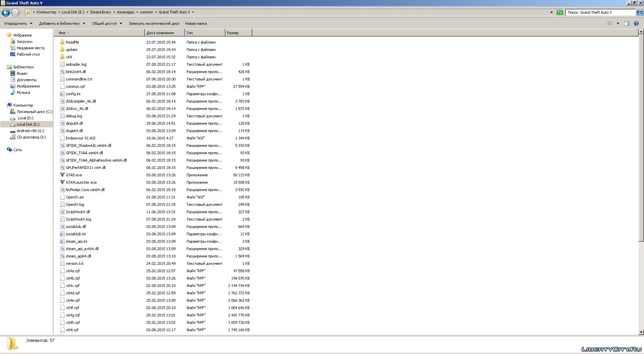The image size is (644, 354).
Task: Open Рабочий стол in the sidebar
Action: point(28,54)
